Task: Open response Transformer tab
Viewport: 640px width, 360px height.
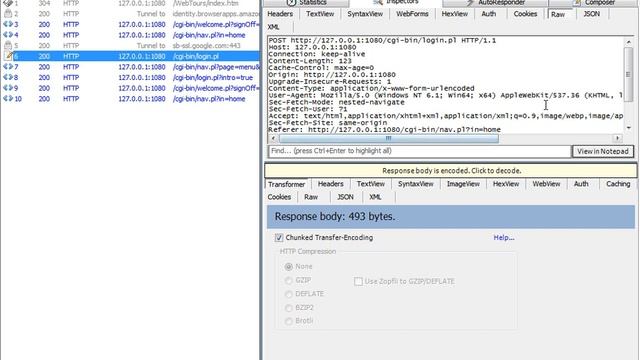Action: pyautogui.click(x=287, y=184)
